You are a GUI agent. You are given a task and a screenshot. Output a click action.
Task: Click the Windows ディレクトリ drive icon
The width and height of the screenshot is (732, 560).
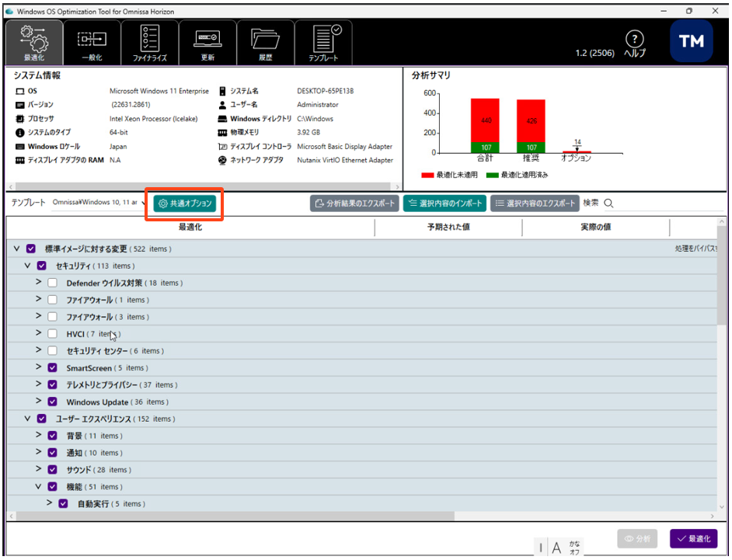(222, 119)
